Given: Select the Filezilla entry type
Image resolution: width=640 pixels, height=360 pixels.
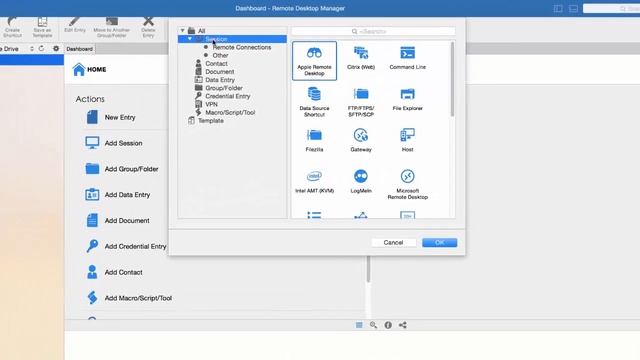Looking at the screenshot, I should tap(314, 140).
